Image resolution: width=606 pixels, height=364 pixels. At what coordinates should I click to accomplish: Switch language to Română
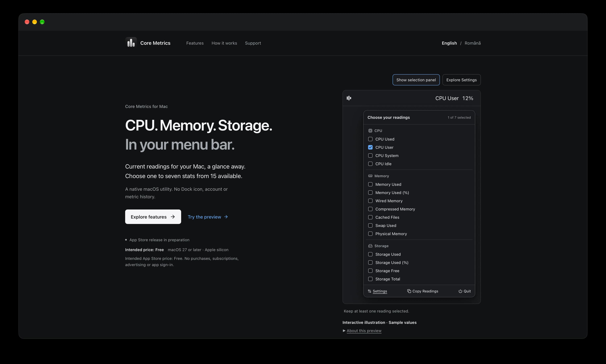click(472, 43)
